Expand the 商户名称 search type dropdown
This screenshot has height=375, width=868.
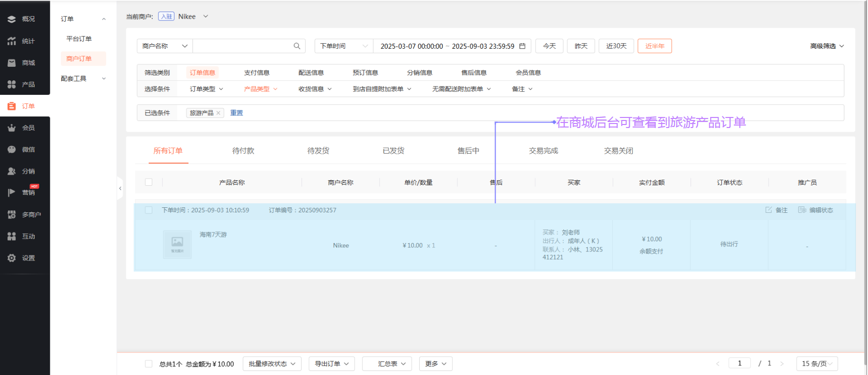coord(165,46)
